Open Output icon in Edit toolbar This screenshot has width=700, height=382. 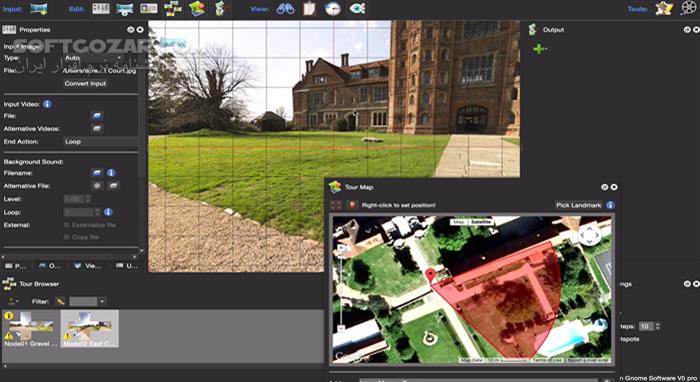point(220,8)
